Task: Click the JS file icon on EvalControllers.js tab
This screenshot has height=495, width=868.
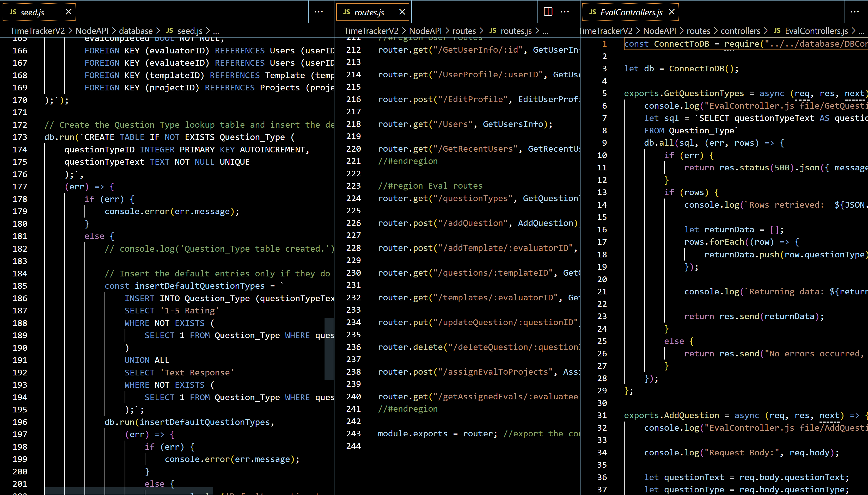Action: click(x=592, y=12)
